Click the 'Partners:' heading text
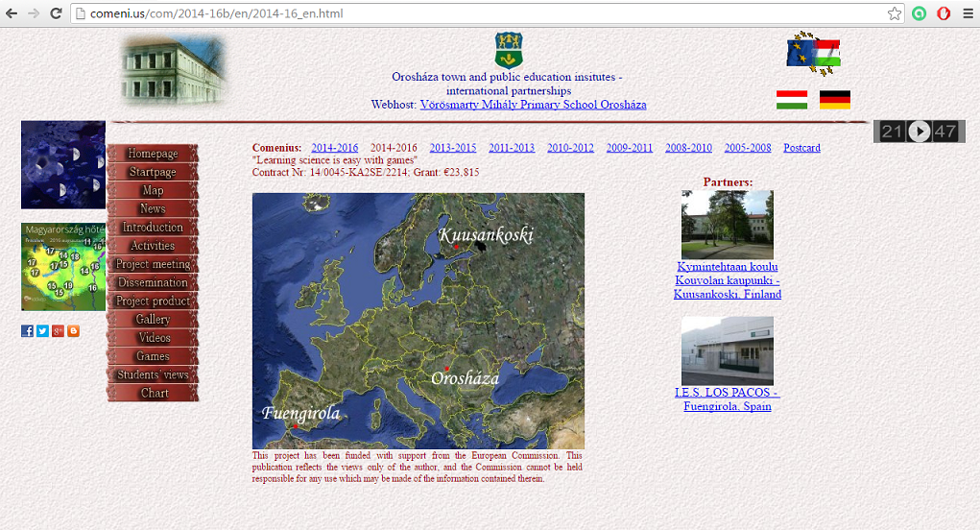 coord(728,181)
